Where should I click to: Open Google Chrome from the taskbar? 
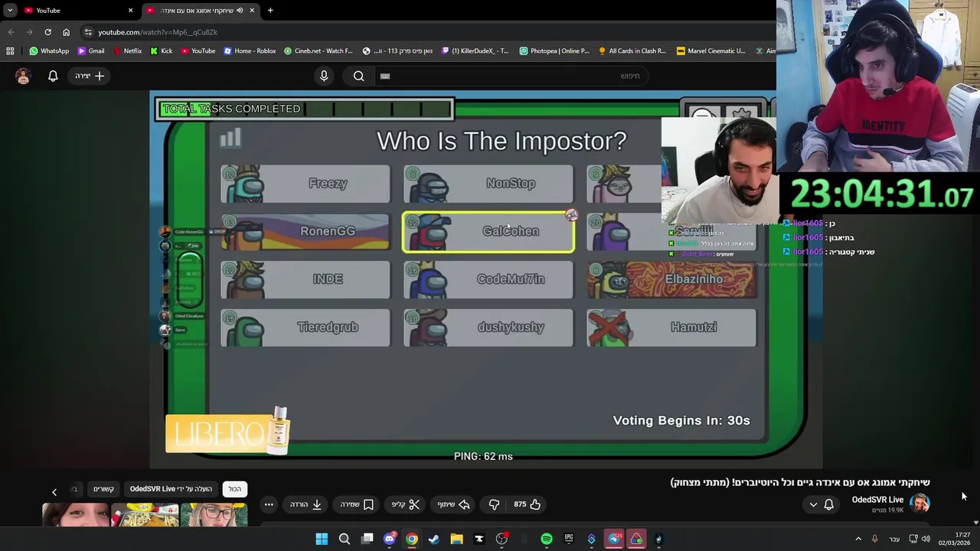coord(412,539)
